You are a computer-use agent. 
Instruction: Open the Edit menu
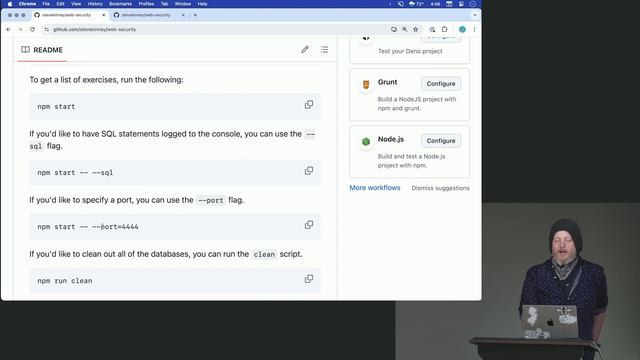point(60,4)
